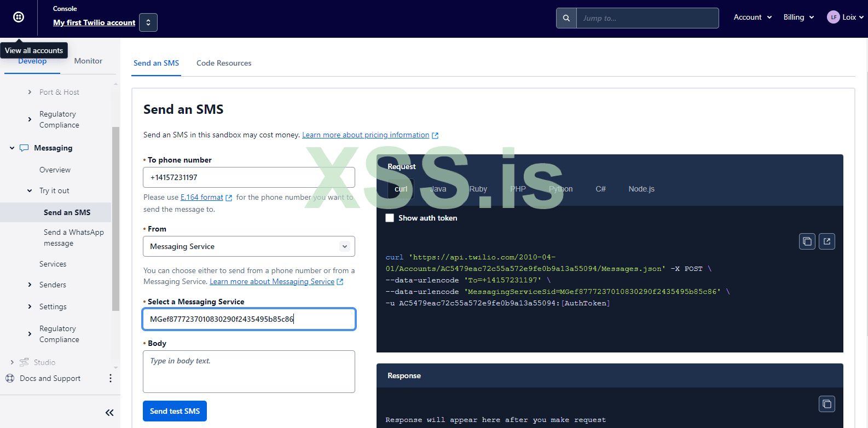The height and width of the screenshot is (428, 868).
Task: Click the Docs and Support lifebuoy icon
Action: click(x=10, y=378)
